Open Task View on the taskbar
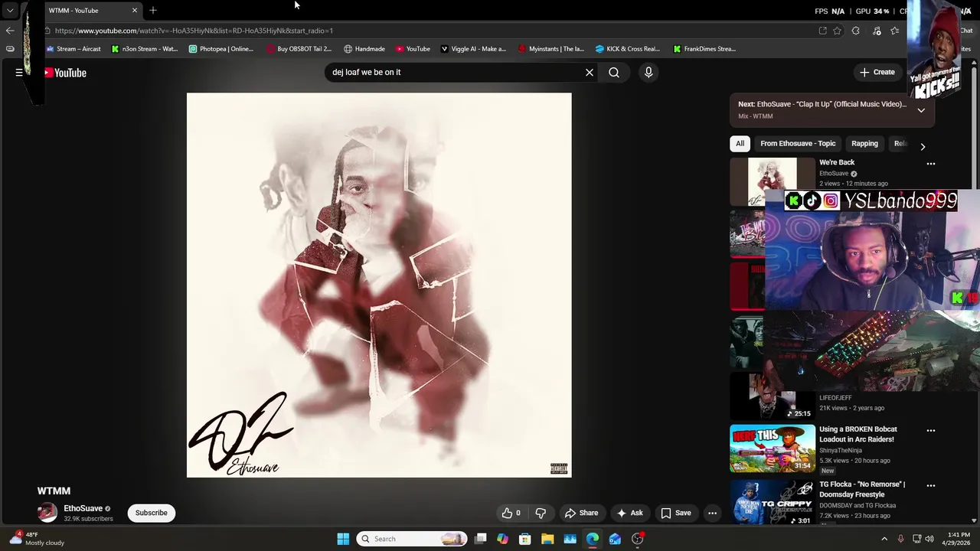Screen dimensions: 980x551 [480, 539]
